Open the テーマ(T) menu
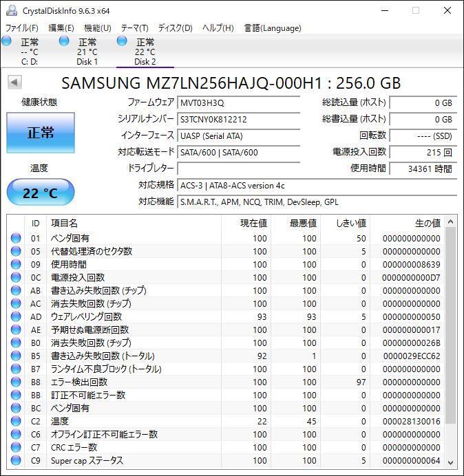The image size is (464, 476). [135, 28]
